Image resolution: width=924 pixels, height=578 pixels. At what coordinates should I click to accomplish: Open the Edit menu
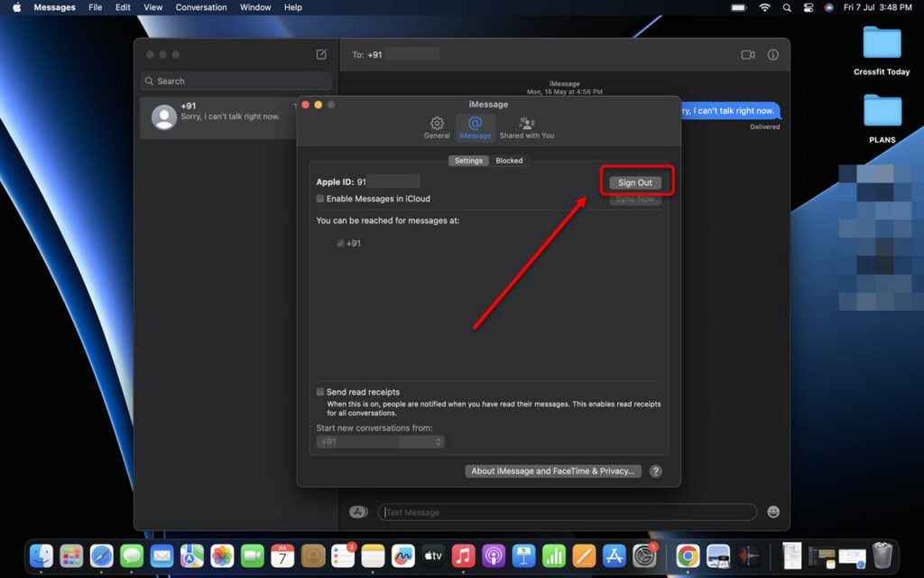123,7
